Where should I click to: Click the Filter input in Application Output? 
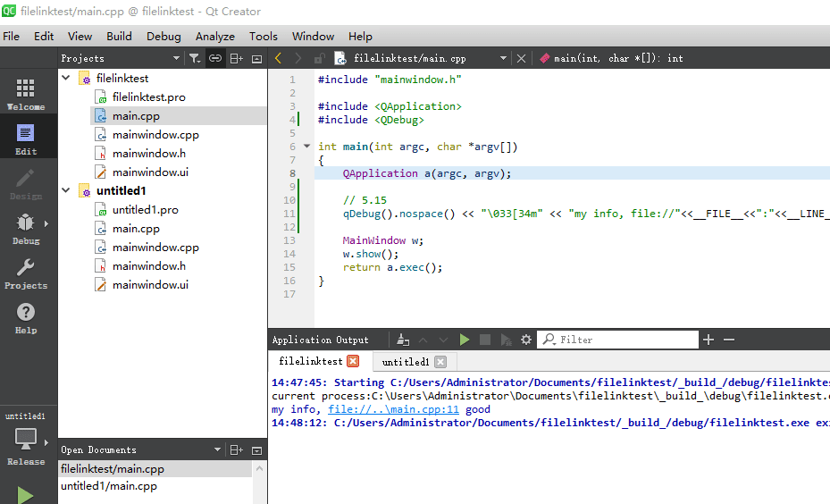(x=617, y=340)
